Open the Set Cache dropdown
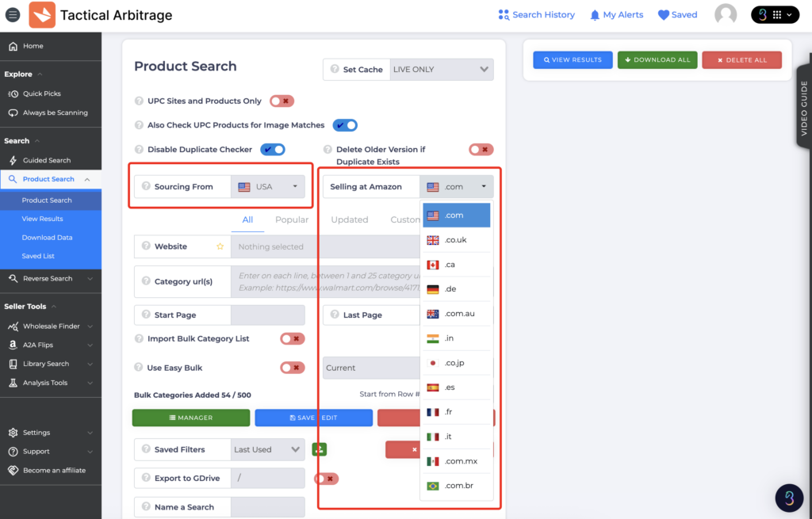This screenshot has width=812, height=519. (x=441, y=70)
